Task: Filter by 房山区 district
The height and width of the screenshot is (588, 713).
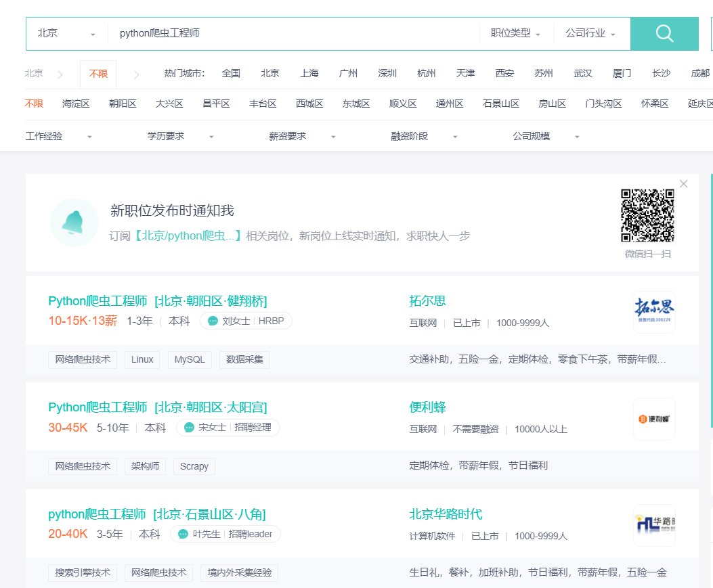Action: coord(553,104)
